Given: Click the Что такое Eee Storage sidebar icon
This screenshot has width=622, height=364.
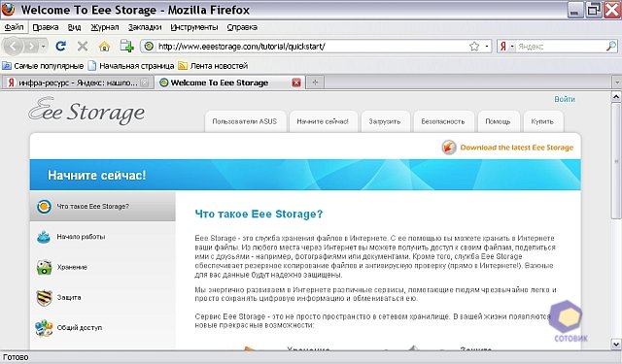Looking at the screenshot, I should 44,207.
